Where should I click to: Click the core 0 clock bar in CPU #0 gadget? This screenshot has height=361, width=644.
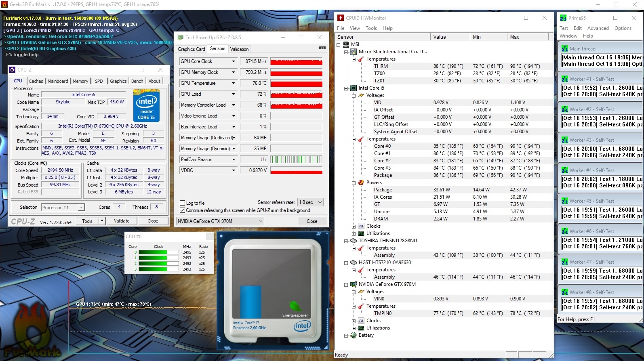[x=158, y=252]
